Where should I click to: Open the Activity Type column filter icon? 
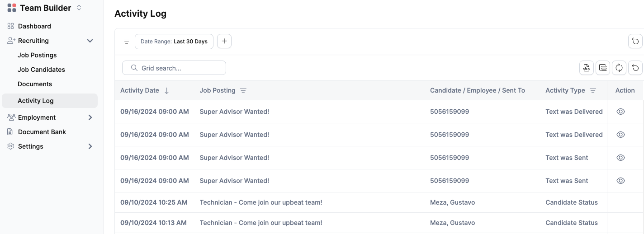[592, 90]
